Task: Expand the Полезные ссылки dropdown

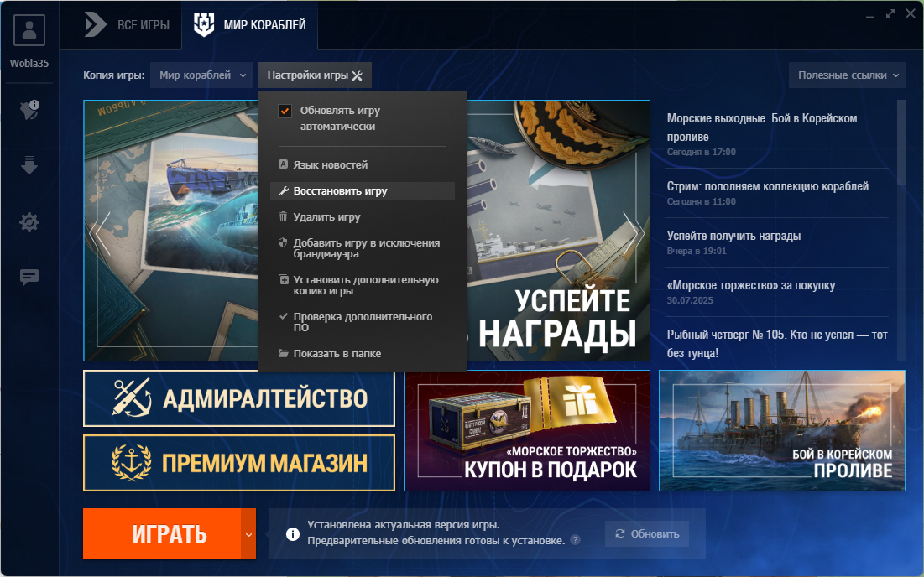Action: pos(847,75)
